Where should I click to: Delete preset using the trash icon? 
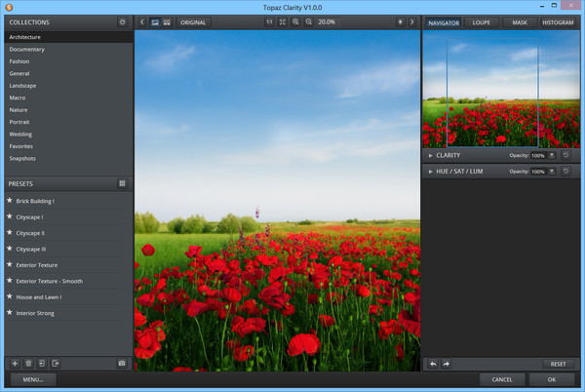pyautogui.click(x=28, y=363)
